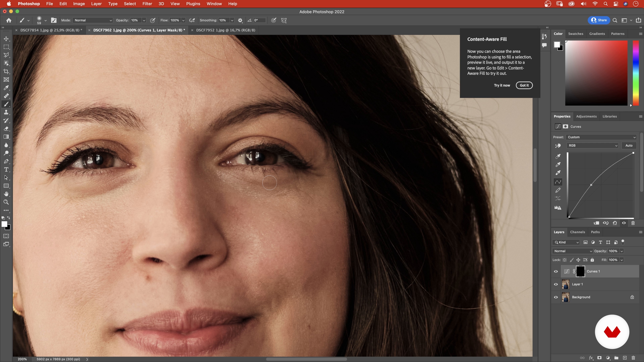Select the Hand tool
This screenshot has height=362, width=644.
click(x=6, y=194)
